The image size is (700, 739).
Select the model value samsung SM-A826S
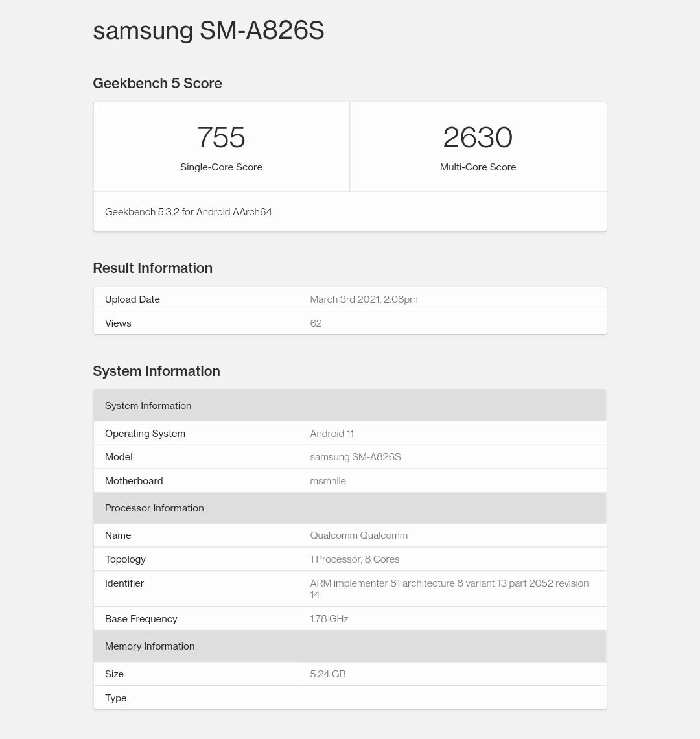[355, 457]
